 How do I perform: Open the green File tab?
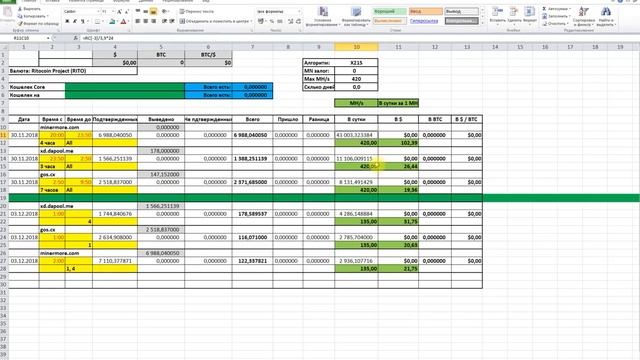point(8,1)
